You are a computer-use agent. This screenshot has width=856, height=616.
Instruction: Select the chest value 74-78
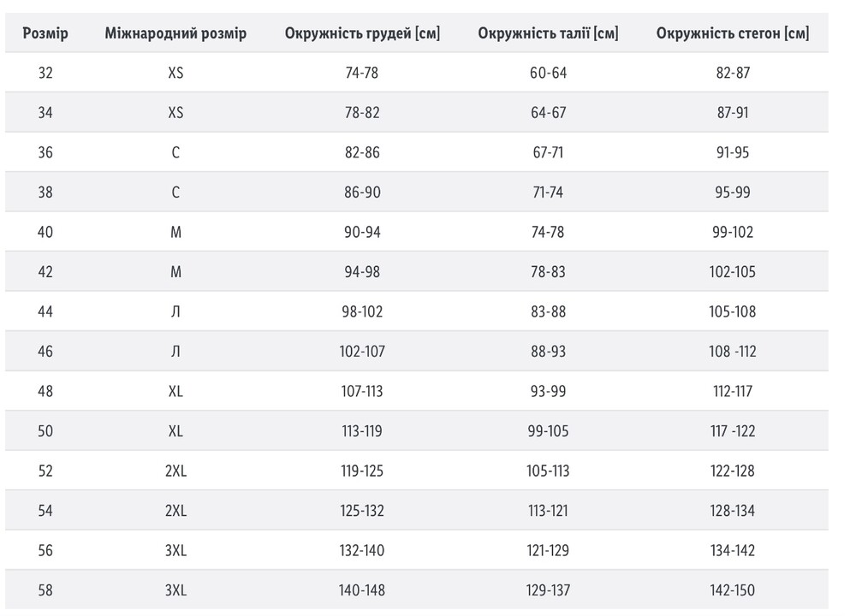[362, 73]
